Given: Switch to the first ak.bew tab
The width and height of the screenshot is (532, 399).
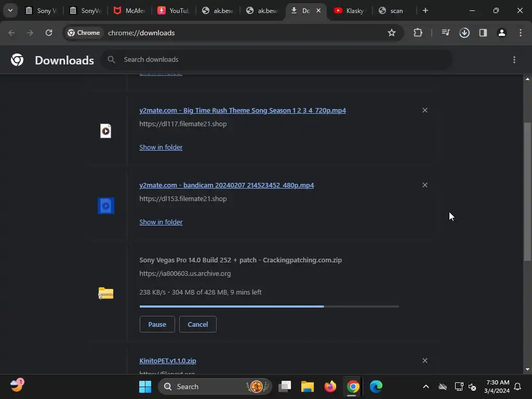Looking at the screenshot, I should pyautogui.click(x=218, y=10).
